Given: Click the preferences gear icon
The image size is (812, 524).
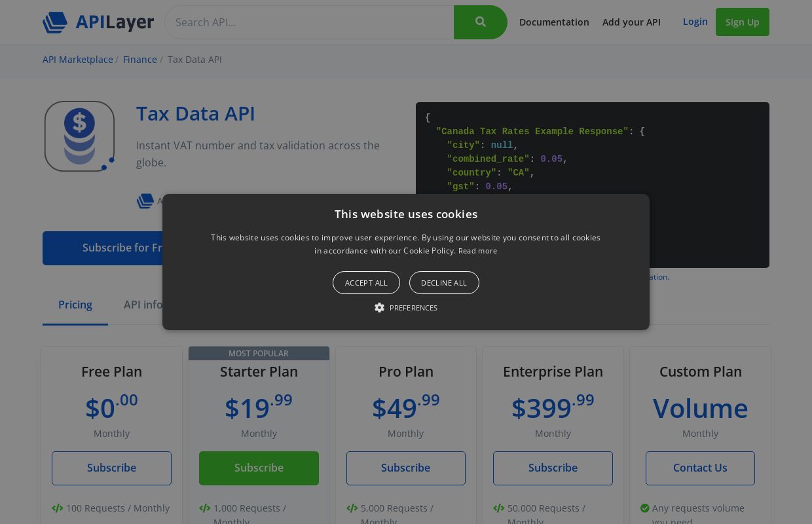Looking at the screenshot, I should 379,308.
